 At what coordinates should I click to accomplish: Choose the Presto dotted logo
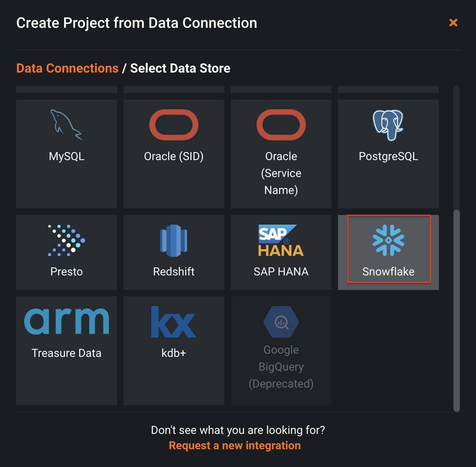click(67, 240)
